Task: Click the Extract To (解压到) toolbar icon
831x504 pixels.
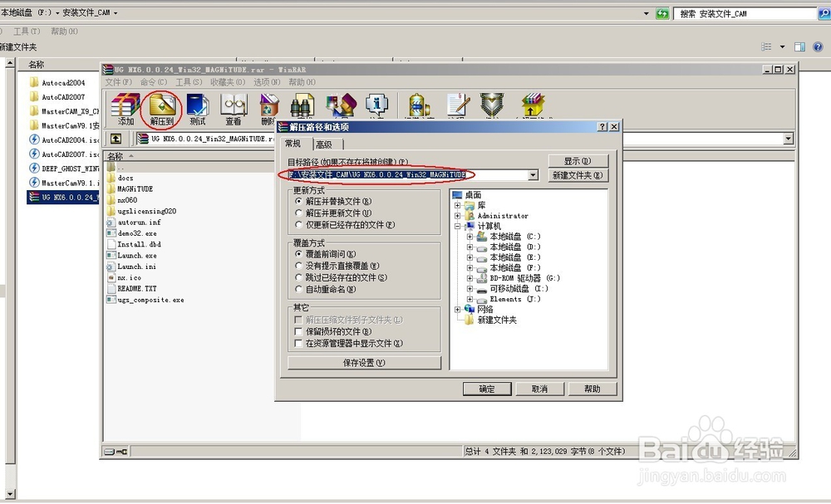Action: (x=162, y=109)
